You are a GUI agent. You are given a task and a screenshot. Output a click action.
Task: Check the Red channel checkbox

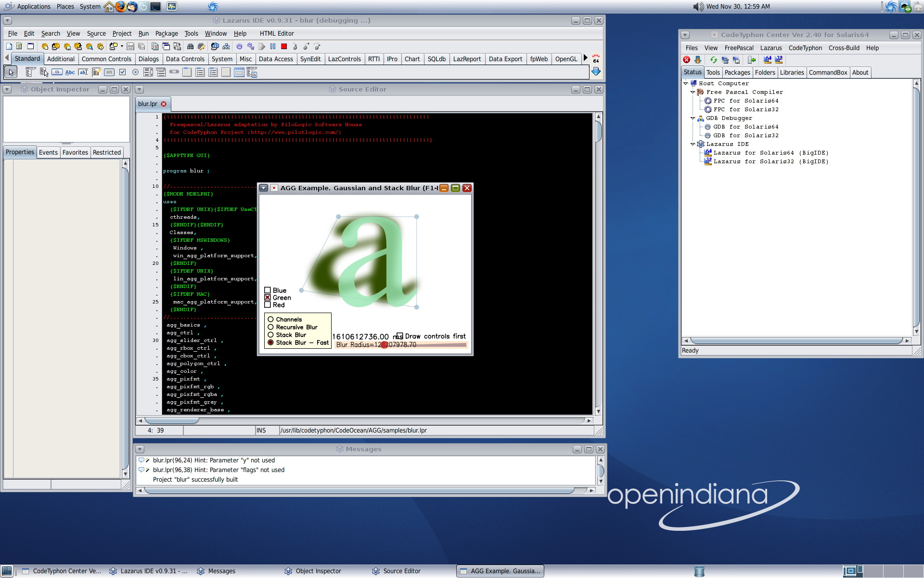[x=268, y=305]
